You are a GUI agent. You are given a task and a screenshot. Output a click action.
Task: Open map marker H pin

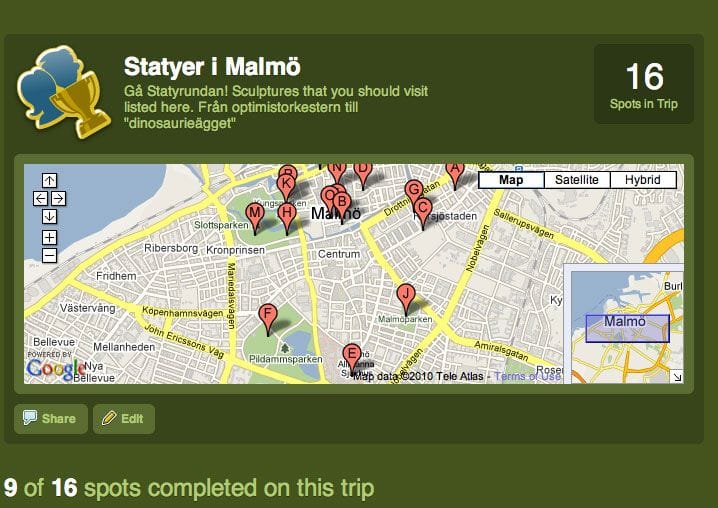tap(287, 214)
